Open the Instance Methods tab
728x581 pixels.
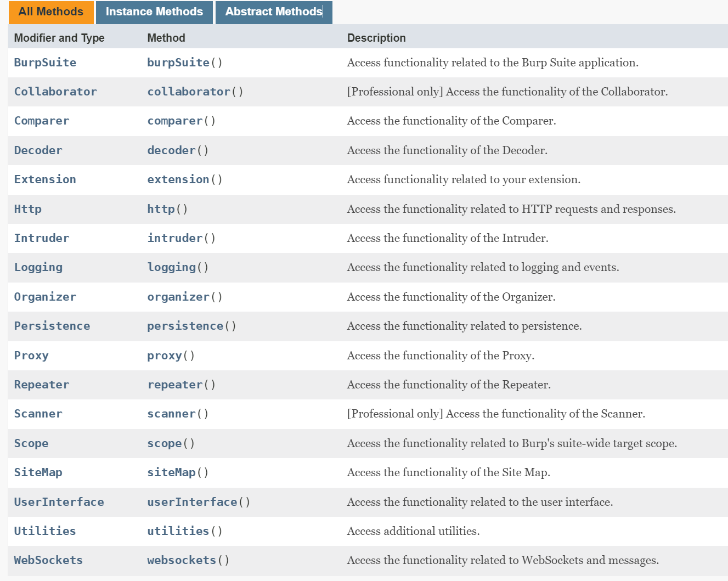point(154,12)
